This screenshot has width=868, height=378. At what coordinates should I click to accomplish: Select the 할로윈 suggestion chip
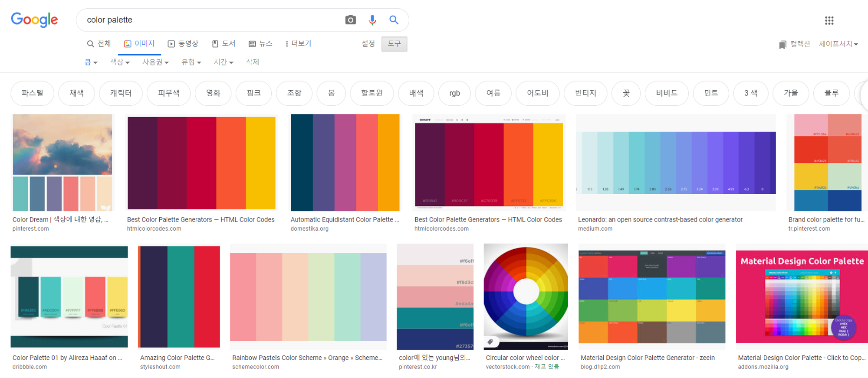tap(372, 93)
